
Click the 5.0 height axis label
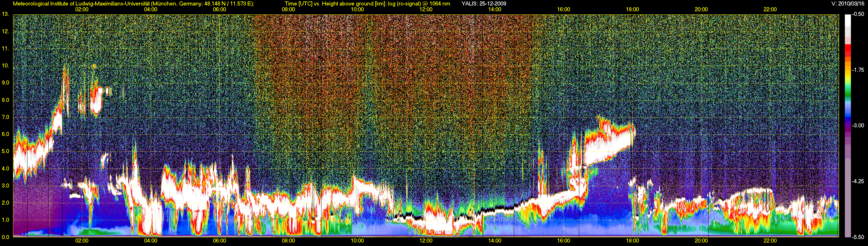pyautogui.click(x=5, y=151)
